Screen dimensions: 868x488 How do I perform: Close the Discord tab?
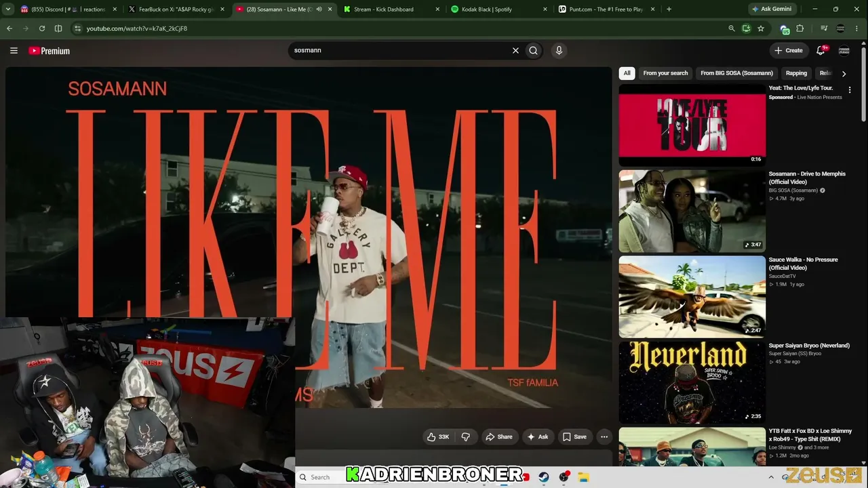pyautogui.click(x=115, y=9)
